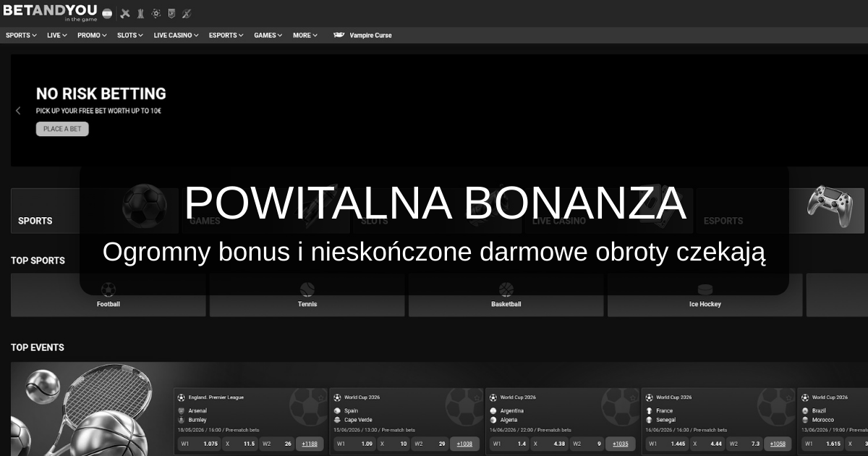
Task: Select the Tennis tile in Top Sports
Action: (307, 295)
